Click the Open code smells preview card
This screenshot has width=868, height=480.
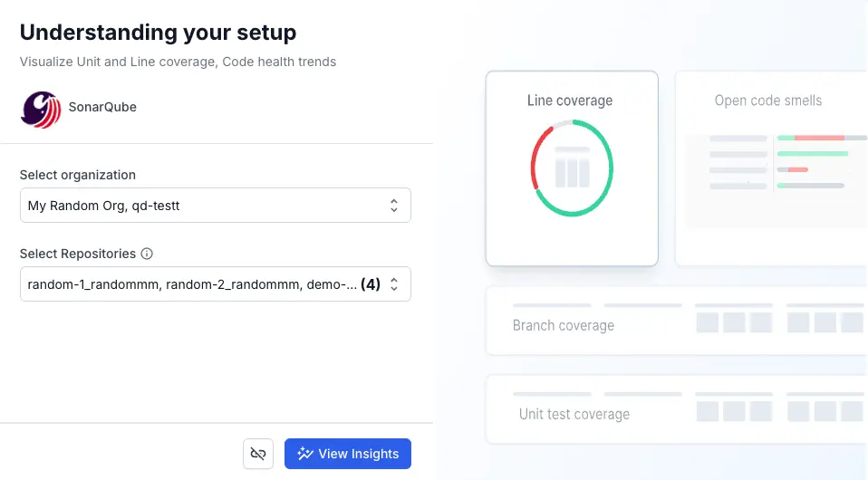coord(771,168)
